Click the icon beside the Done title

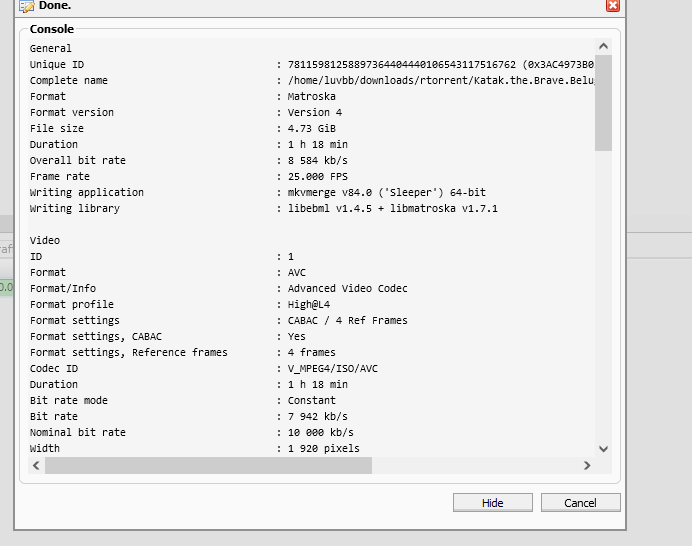27,5
